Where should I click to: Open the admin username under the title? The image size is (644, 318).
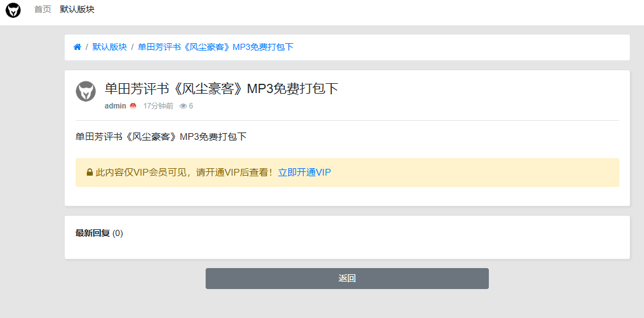115,106
